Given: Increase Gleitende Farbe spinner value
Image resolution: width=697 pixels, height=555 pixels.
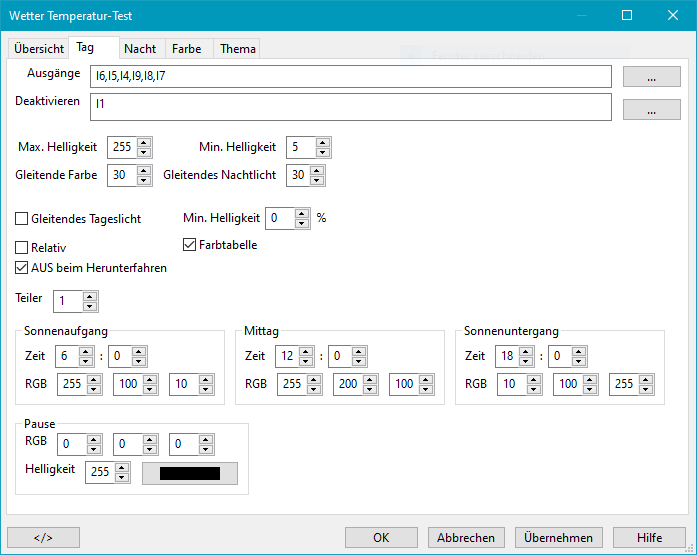Looking at the screenshot, I should [x=144, y=171].
